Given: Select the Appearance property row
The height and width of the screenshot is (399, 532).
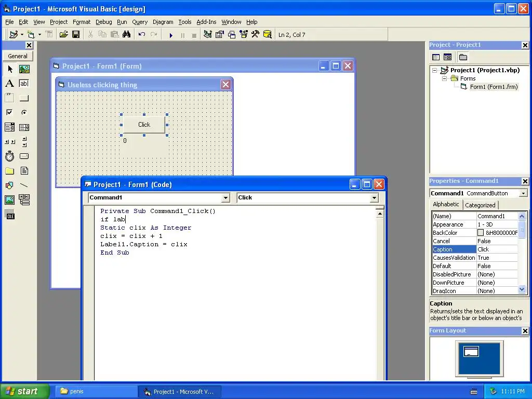Looking at the screenshot, I should 475,224.
